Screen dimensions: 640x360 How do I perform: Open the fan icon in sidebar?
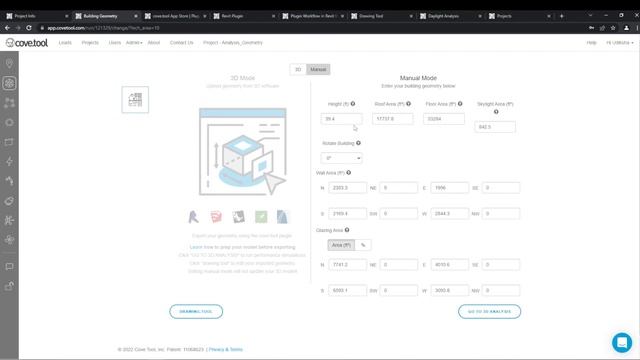point(9,239)
